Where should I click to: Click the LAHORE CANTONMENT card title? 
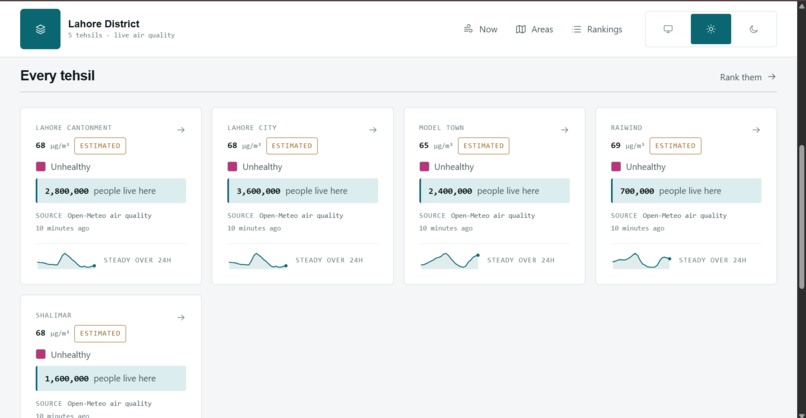point(74,128)
